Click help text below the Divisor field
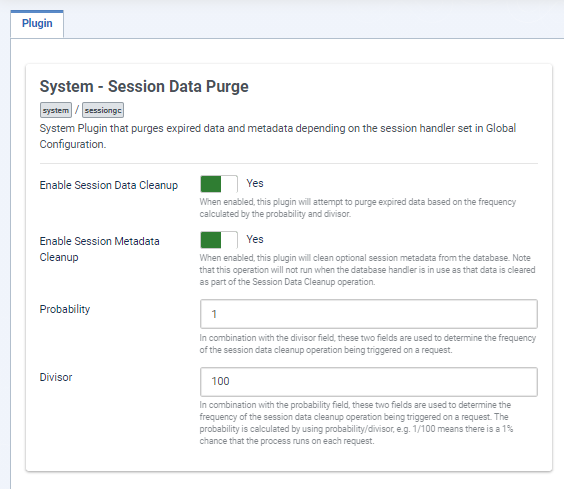 coord(356,423)
